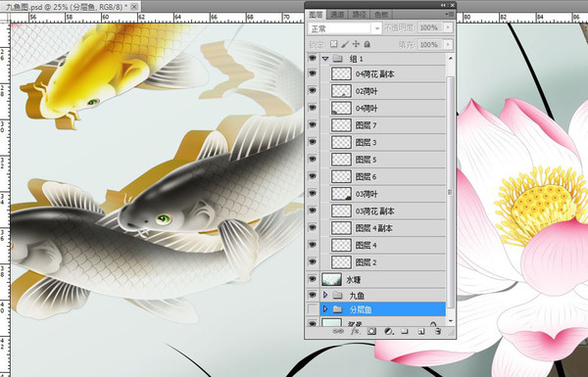Hide the 水塘 layer
This screenshot has width=588, height=377.
click(x=313, y=279)
